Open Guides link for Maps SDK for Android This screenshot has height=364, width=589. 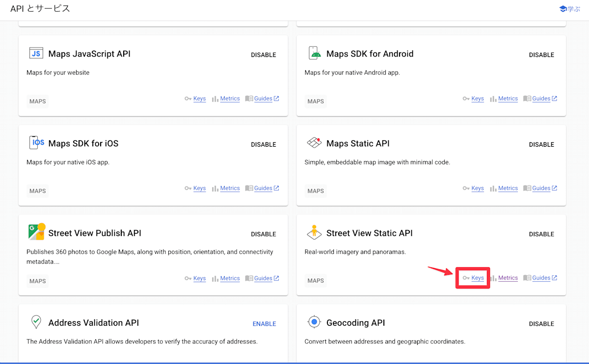coord(541,99)
